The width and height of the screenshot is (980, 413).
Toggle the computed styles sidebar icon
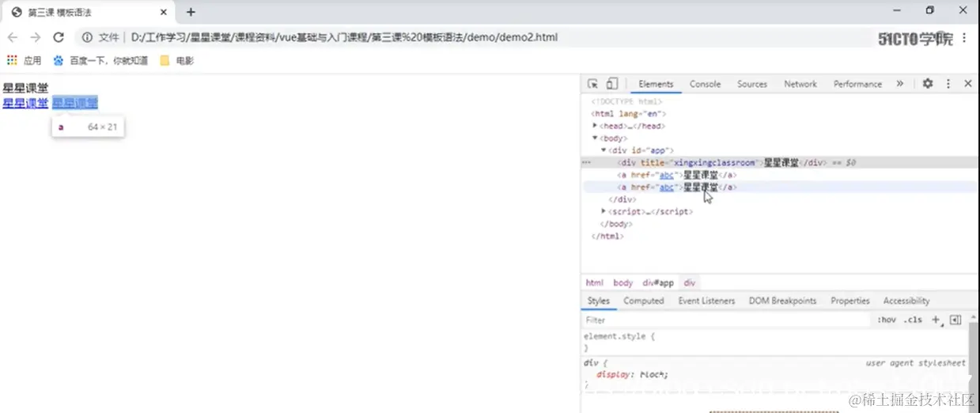point(955,320)
